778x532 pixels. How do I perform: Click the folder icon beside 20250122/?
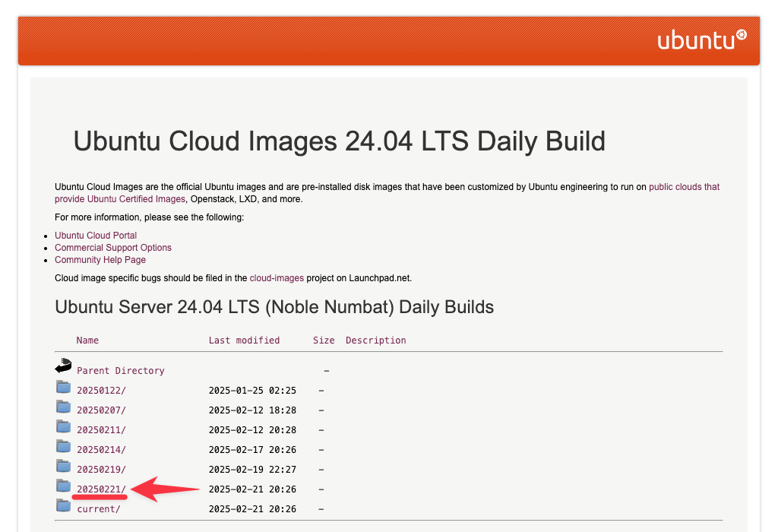63,387
